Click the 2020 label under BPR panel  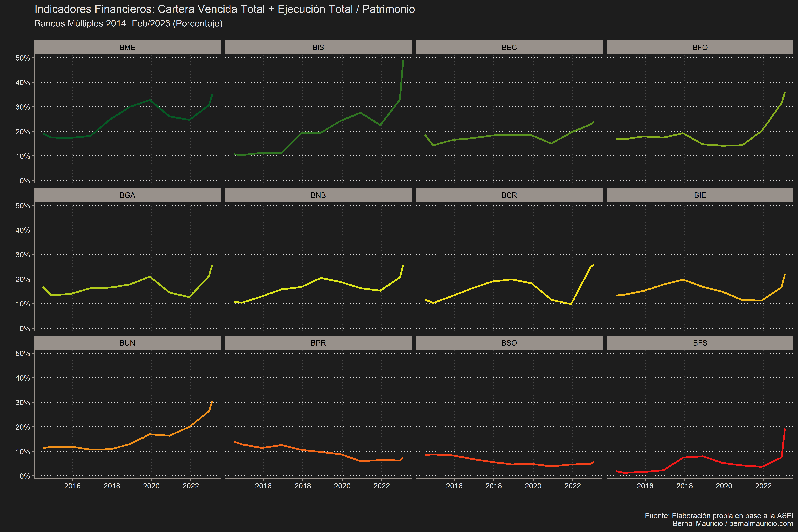coord(342,486)
